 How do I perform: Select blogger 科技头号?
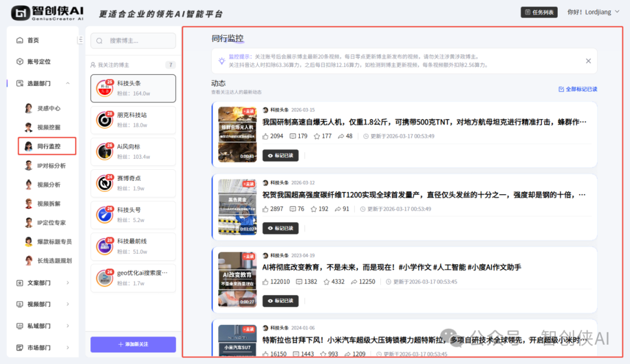coord(133,215)
